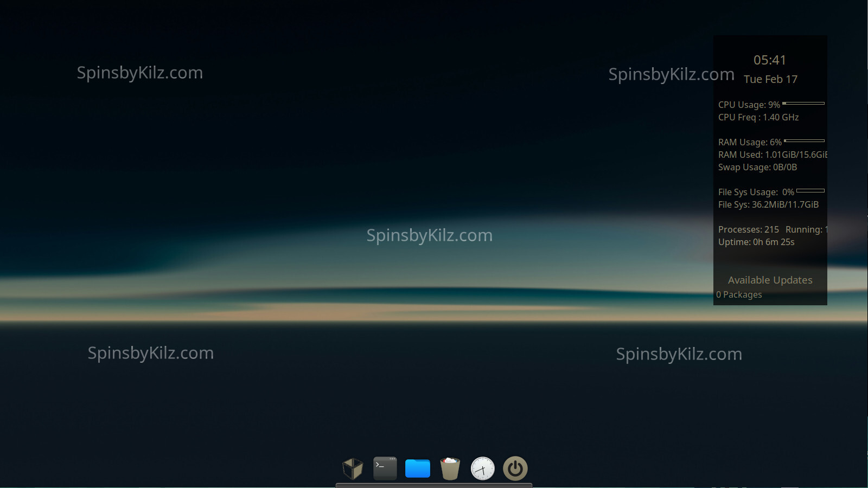Open the box-shaped launcher icon in the dock
Image resolution: width=868 pixels, height=488 pixels.
pyautogui.click(x=353, y=468)
